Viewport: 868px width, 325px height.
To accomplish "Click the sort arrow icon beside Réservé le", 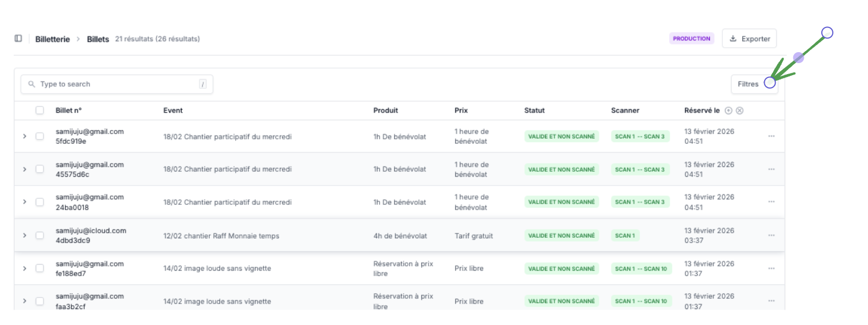I will pos(728,110).
